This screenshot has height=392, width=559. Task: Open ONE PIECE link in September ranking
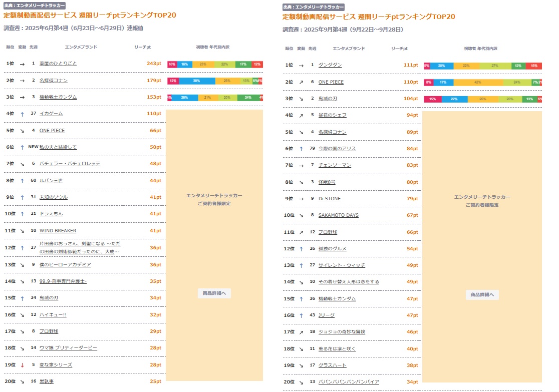331,82
